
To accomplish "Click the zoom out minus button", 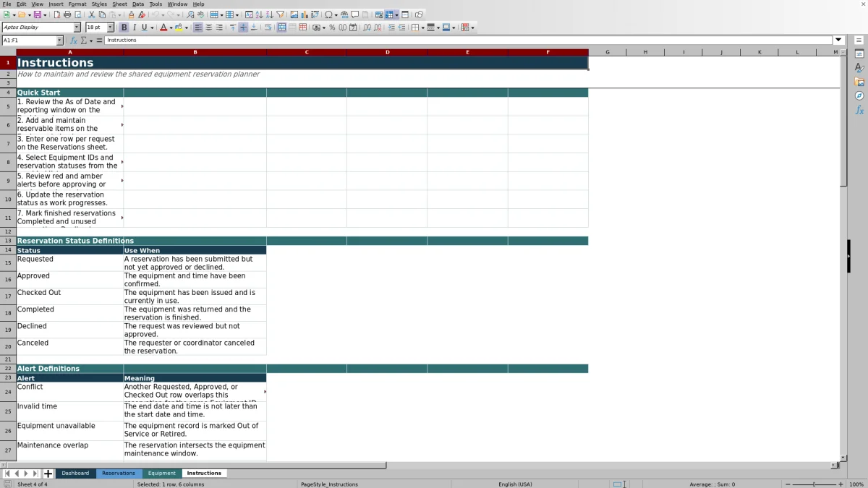I will coord(787,484).
